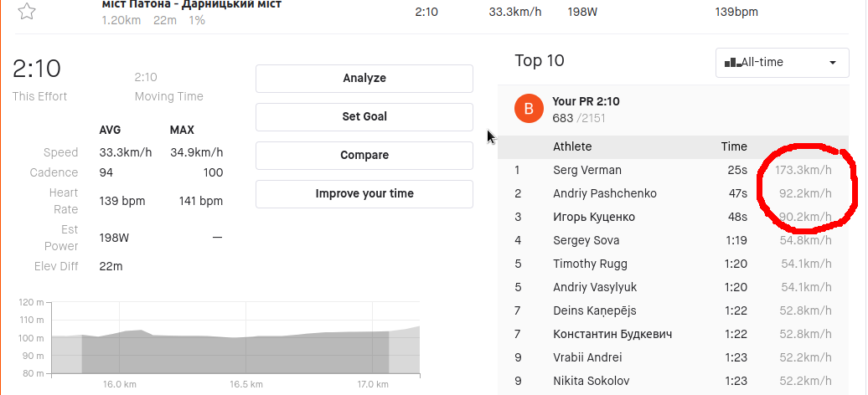Click the Analyze button
The width and height of the screenshot is (868, 395).
tap(364, 78)
